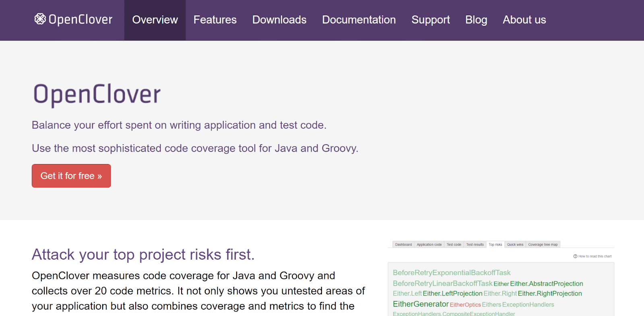Image resolution: width=644 pixels, height=316 pixels.
Task: Open Documentation in the navbar
Action: coord(359,20)
